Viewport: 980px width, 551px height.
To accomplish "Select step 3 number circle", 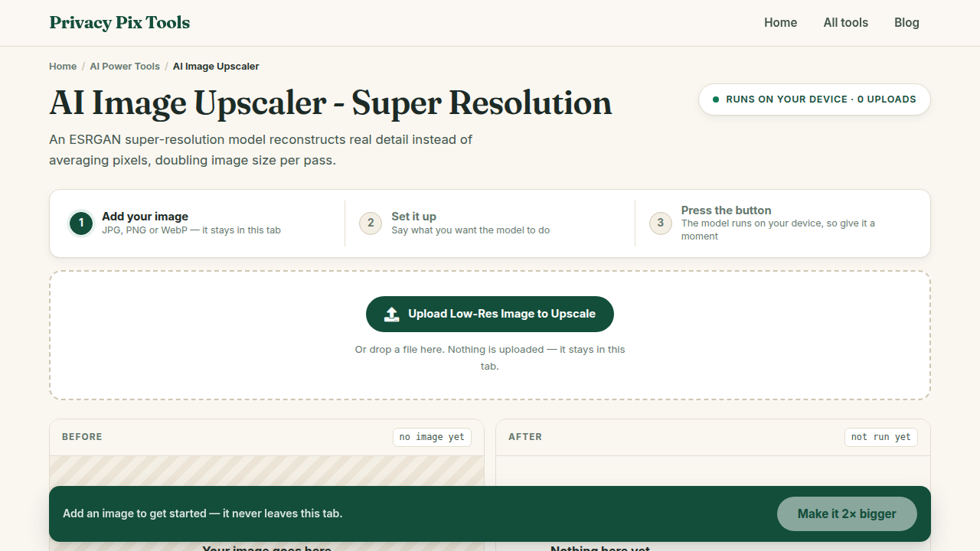I will 661,223.
